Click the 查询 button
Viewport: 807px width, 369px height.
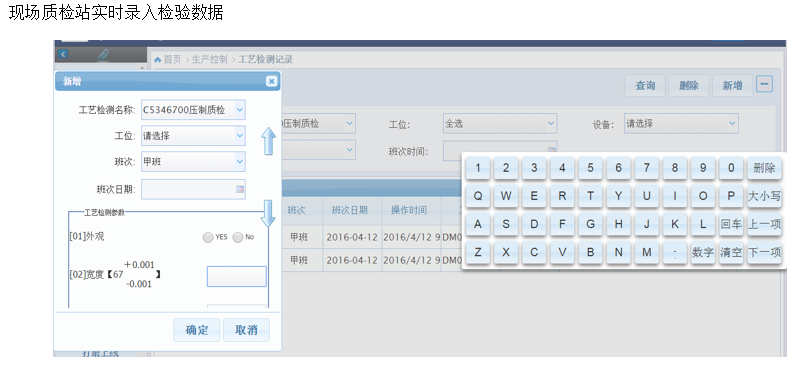click(x=645, y=85)
